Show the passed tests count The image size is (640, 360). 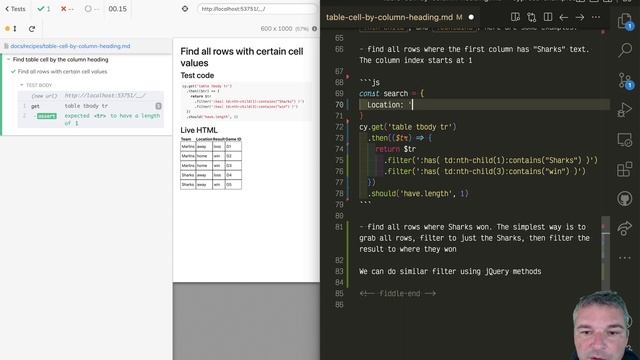pyautogui.click(x=44, y=9)
